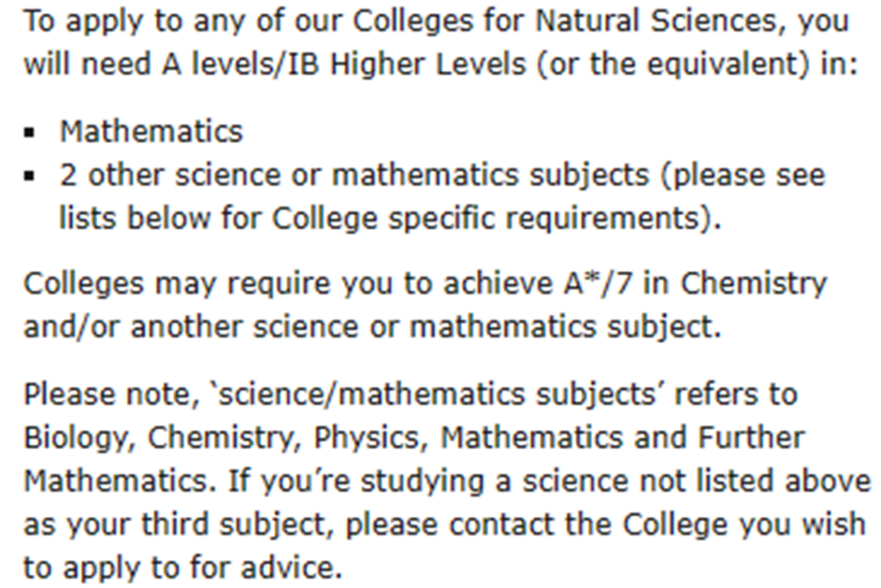Click 'Chemistry' in the 'Colleges may require' line

tap(754, 284)
